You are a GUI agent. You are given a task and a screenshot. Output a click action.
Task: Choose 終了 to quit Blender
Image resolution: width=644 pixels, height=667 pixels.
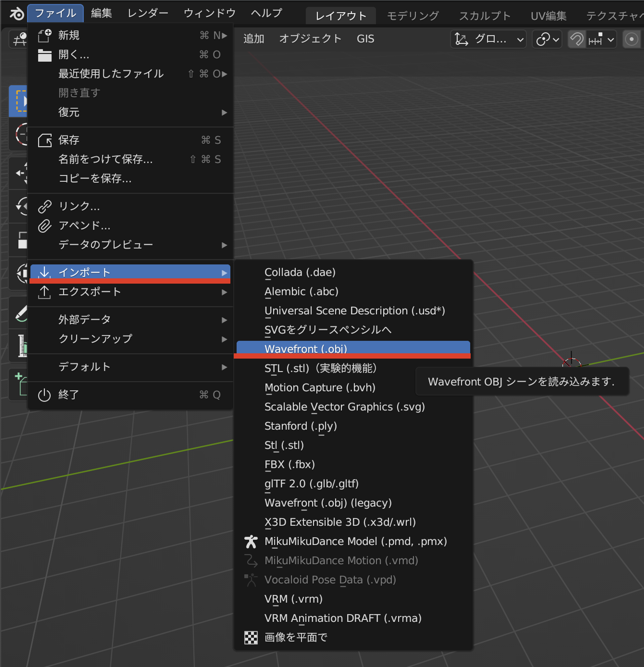click(x=130, y=395)
